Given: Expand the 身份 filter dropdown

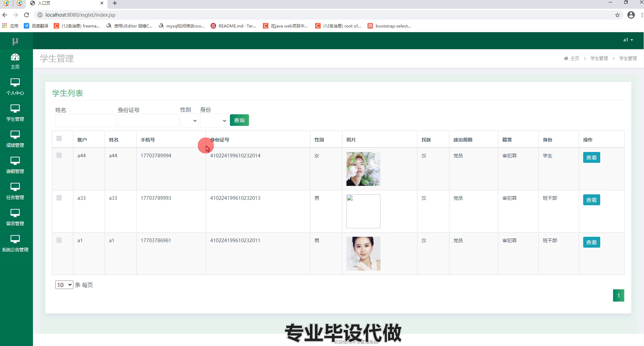Looking at the screenshot, I should [214, 120].
